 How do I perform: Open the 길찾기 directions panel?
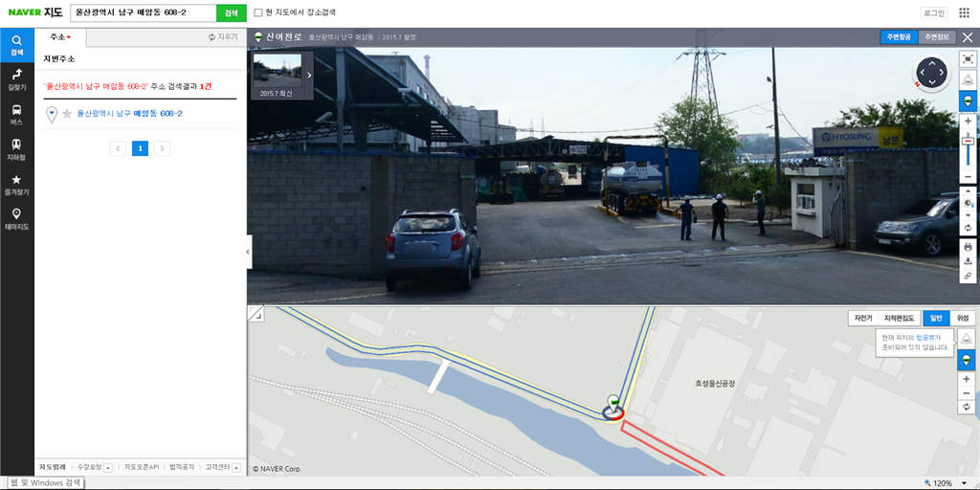click(x=17, y=79)
